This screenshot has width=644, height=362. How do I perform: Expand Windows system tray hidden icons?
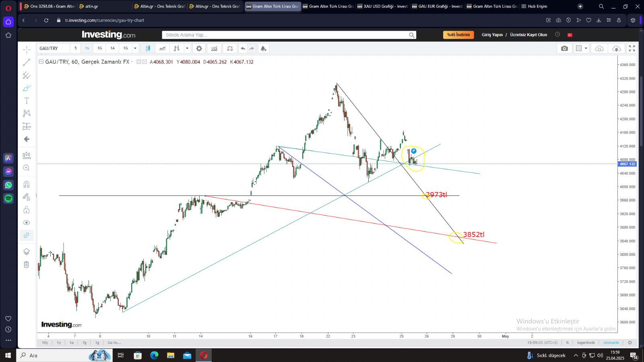point(576,355)
